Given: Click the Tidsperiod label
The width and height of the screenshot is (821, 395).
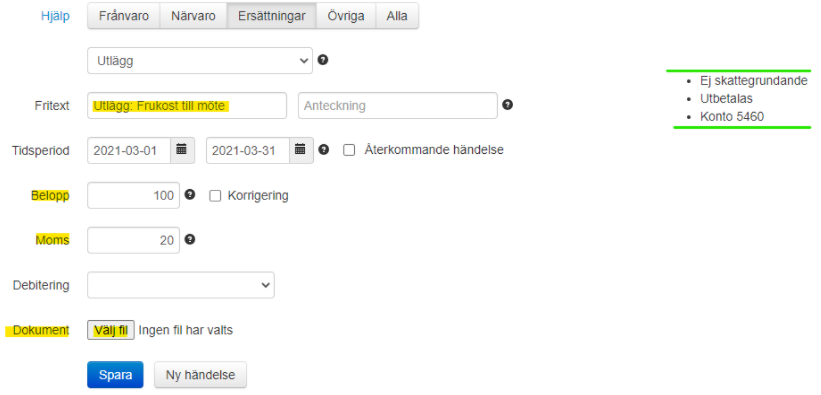Looking at the screenshot, I should [x=41, y=151].
